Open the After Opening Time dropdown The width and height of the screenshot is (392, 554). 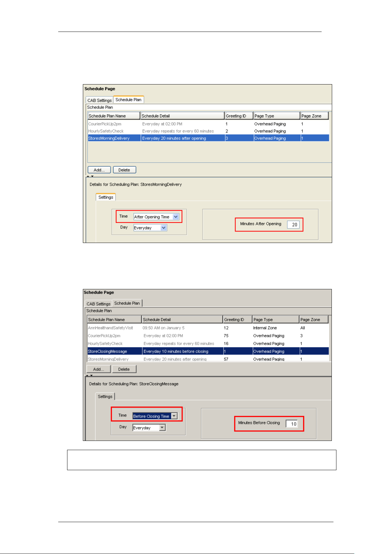pyautogui.click(x=156, y=217)
